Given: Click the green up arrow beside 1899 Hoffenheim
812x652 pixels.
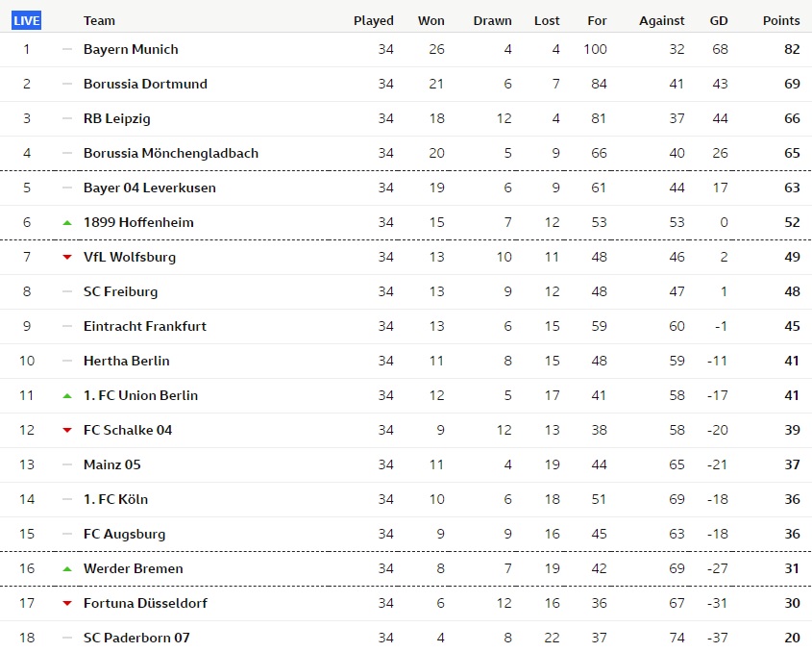Looking at the screenshot, I should point(67,223).
